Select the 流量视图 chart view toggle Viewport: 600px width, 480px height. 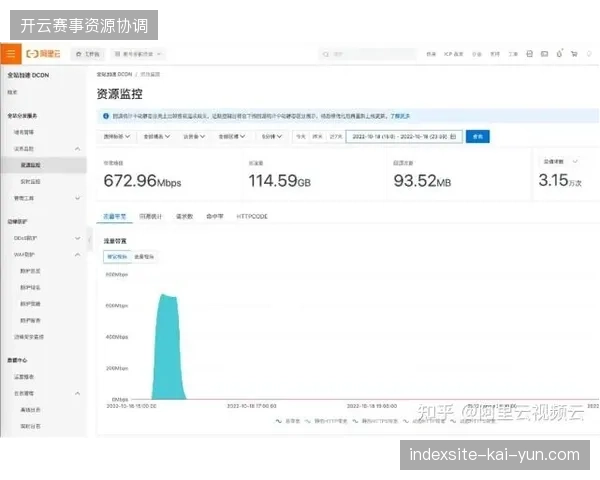144,256
